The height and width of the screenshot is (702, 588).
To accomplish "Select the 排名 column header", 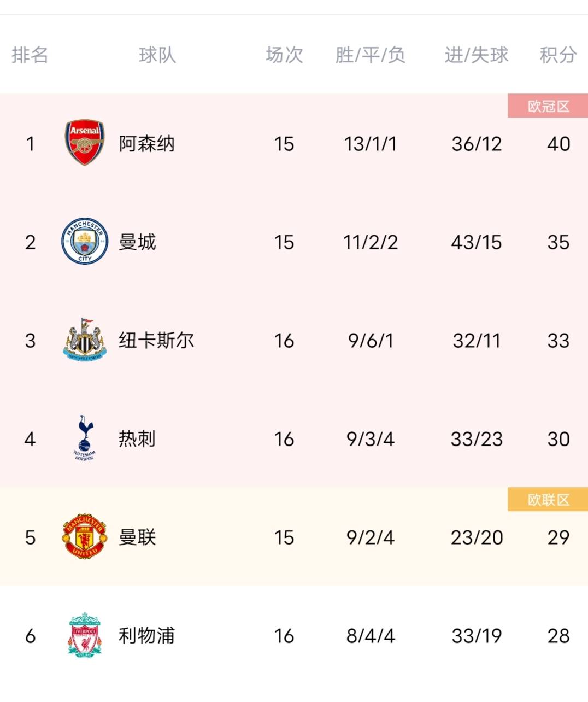I will [x=30, y=55].
